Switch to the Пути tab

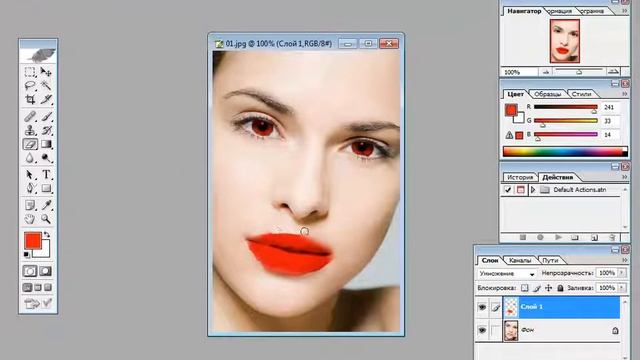point(550,260)
